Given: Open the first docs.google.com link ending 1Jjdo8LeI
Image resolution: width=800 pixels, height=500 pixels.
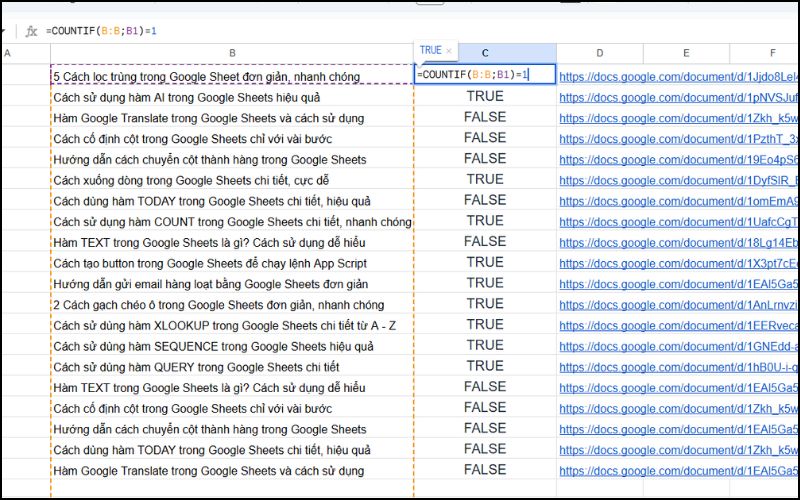Looking at the screenshot, I should pyautogui.click(x=678, y=76).
